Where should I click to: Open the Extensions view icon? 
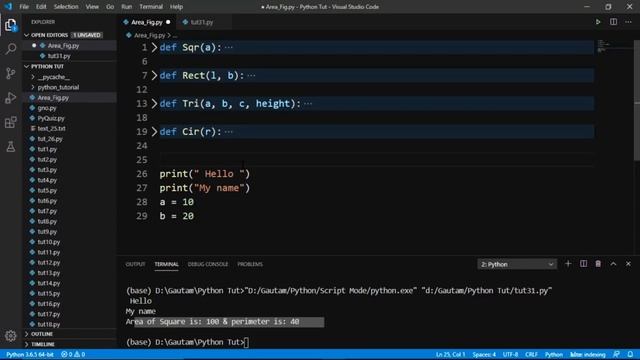[11, 122]
